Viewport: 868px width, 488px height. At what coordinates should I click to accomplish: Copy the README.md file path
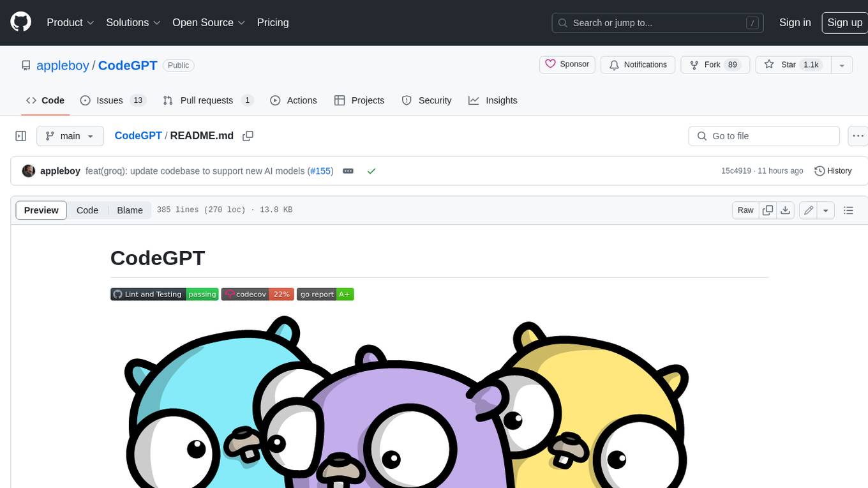tap(248, 135)
